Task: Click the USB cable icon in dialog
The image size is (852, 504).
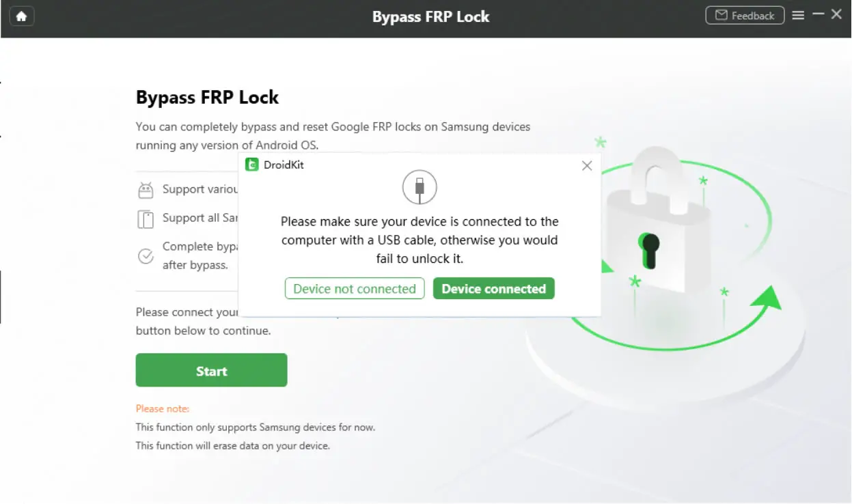Action: coord(420,187)
